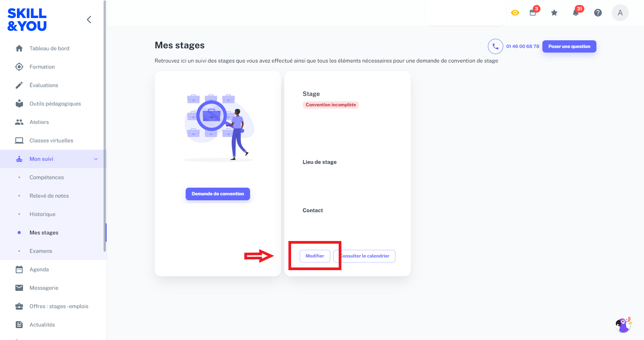Click the sidebar vertical scrollbar

(x=105, y=127)
